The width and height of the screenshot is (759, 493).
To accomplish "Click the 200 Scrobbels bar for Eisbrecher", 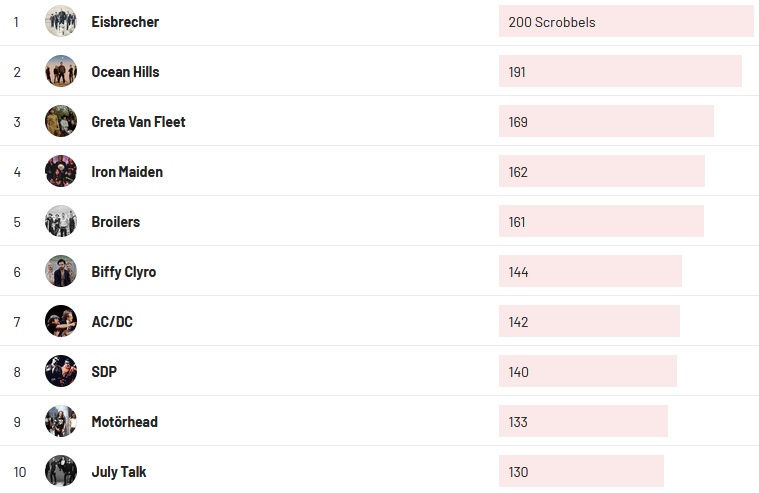I will (625, 21).
